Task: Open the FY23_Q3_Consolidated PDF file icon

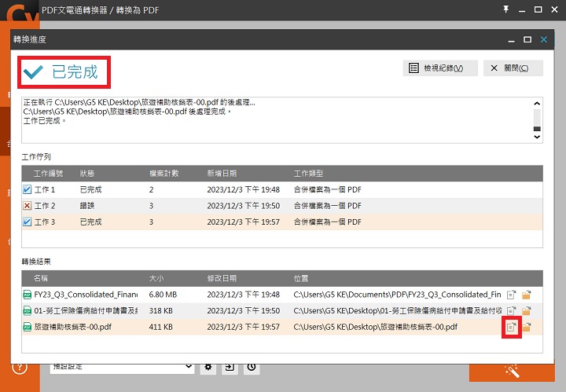Action: [512, 295]
